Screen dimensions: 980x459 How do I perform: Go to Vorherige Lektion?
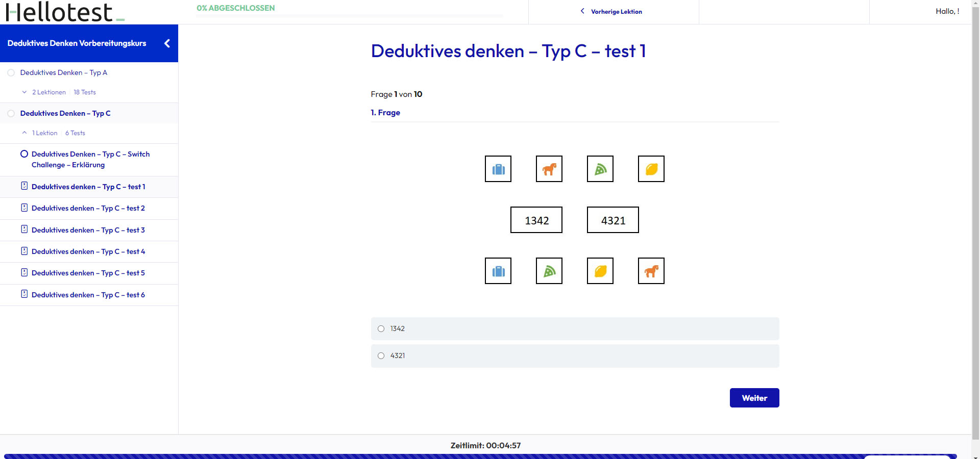[x=616, y=12]
